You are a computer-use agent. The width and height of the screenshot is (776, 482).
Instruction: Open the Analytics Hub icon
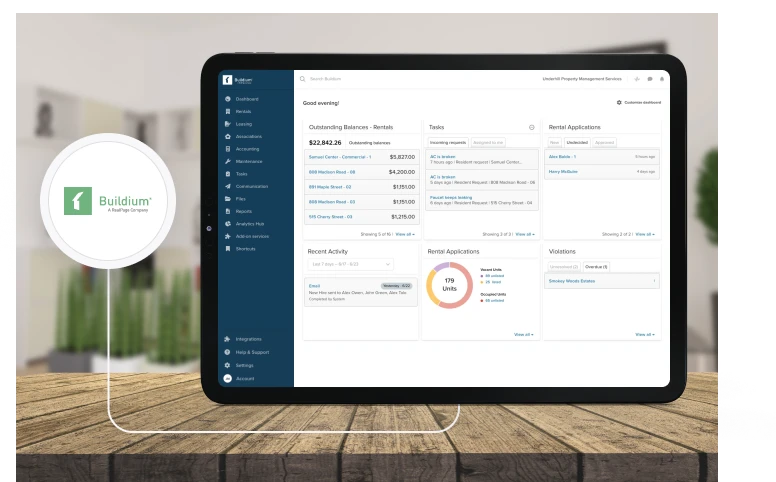[228, 224]
